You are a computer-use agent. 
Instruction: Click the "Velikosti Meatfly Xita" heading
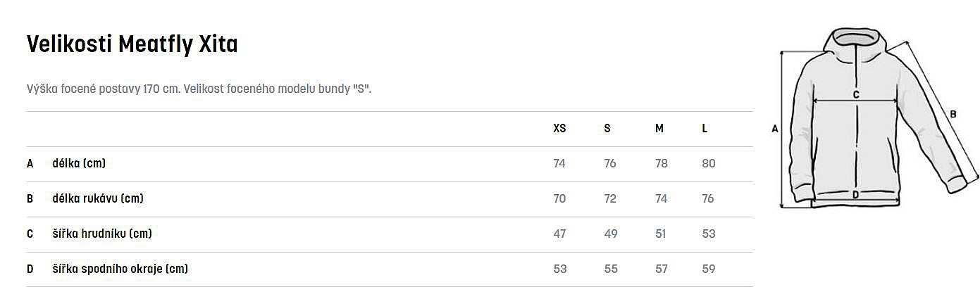(132, 44)
